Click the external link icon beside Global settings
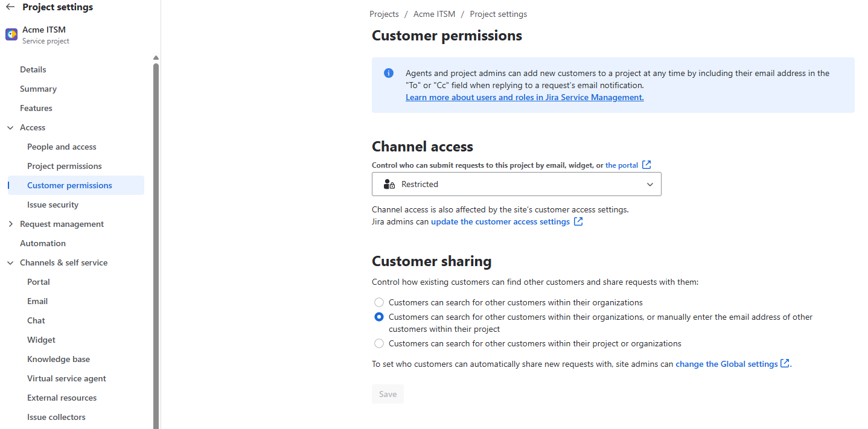 [784, 363]
